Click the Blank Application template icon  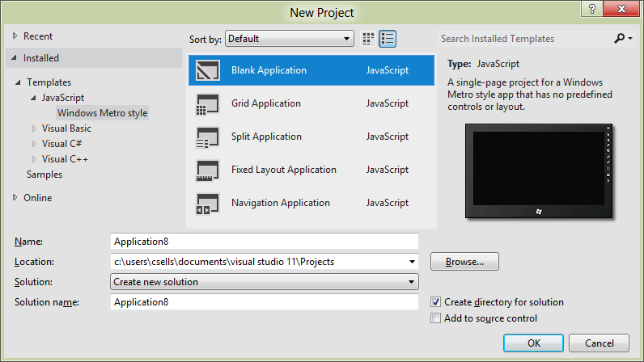coord(207,70)
